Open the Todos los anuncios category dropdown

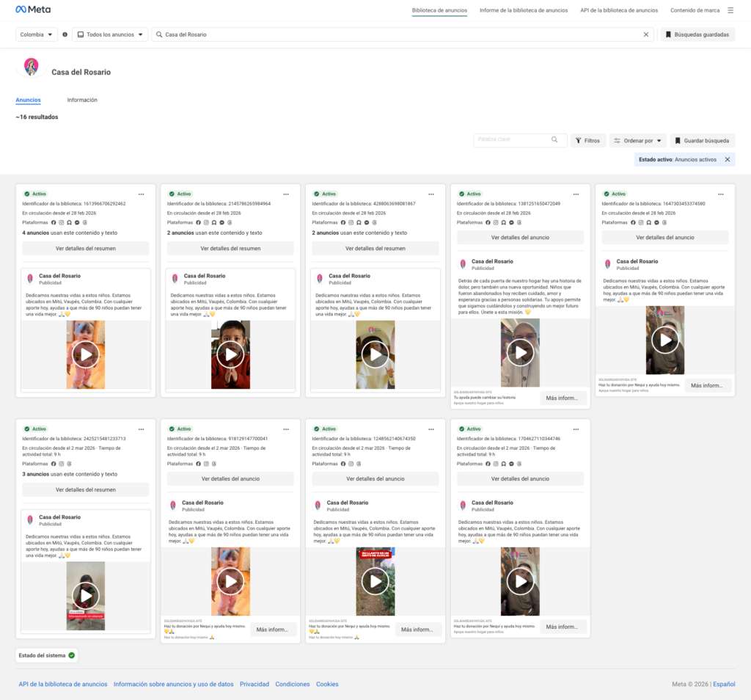point(110,34)
